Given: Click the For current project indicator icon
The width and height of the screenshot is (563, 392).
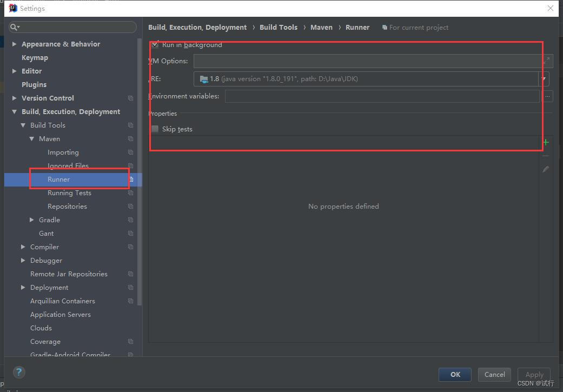Looking at the screenshot, I should [385, 27].
